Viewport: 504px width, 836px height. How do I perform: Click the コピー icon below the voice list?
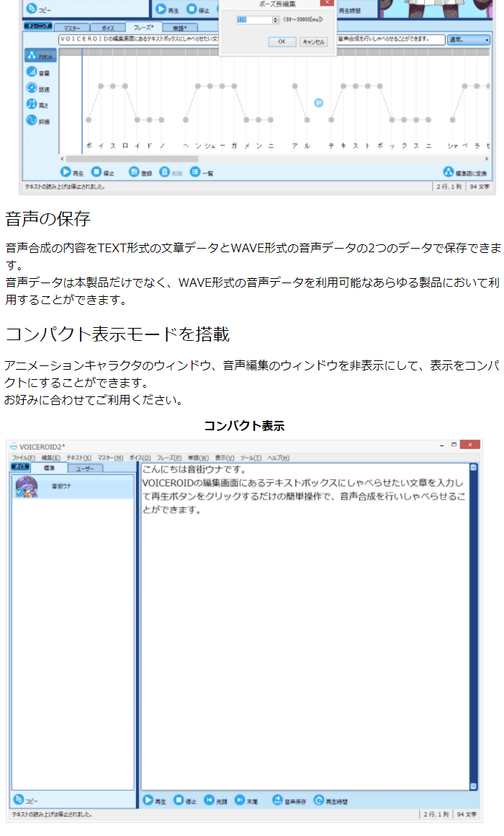(x=19, y=799)
